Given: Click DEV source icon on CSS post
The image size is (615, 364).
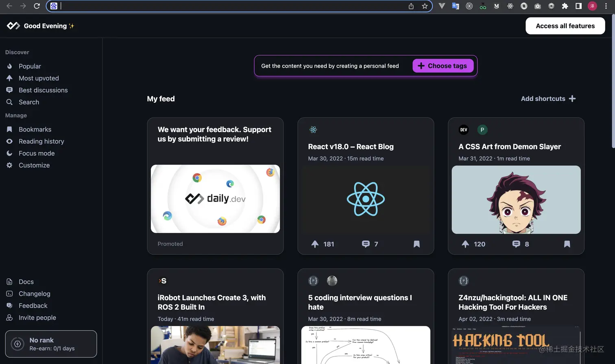Looking at the screenshot, I should [464, 130].
